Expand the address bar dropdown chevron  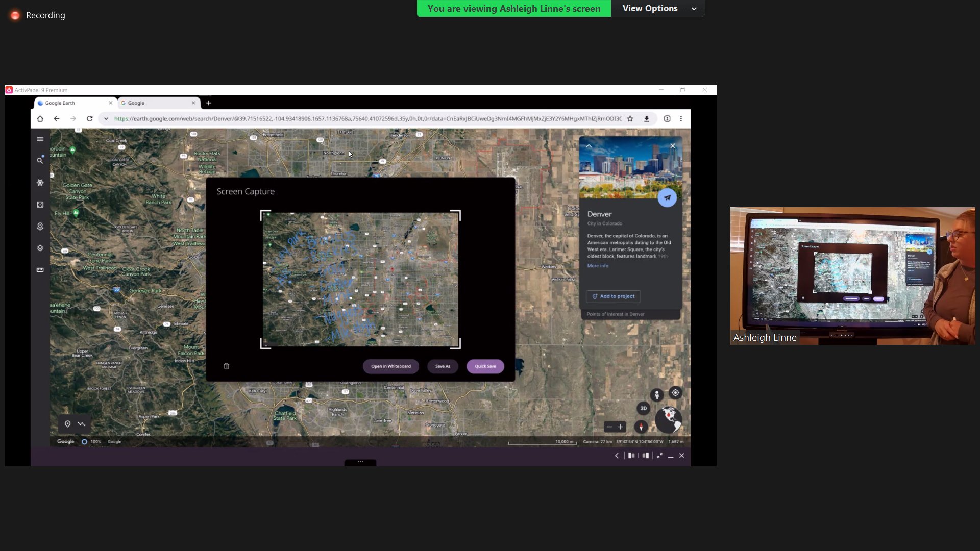(106, 119)
